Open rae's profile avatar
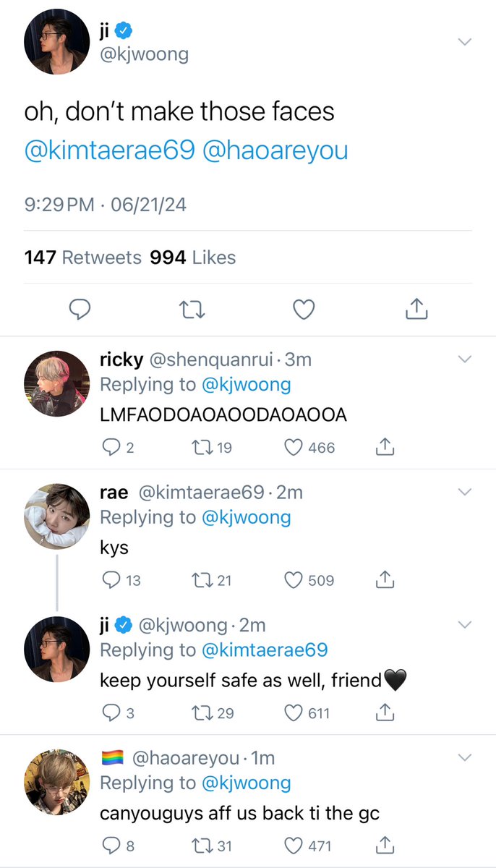This screenshot has height=868, width=496. click(57, 516)
